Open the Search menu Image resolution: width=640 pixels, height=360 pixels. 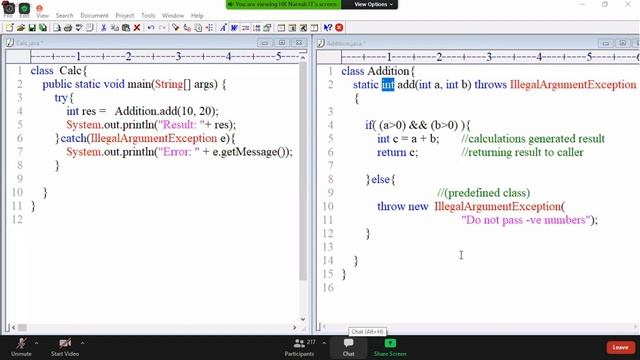click(64, 16)
